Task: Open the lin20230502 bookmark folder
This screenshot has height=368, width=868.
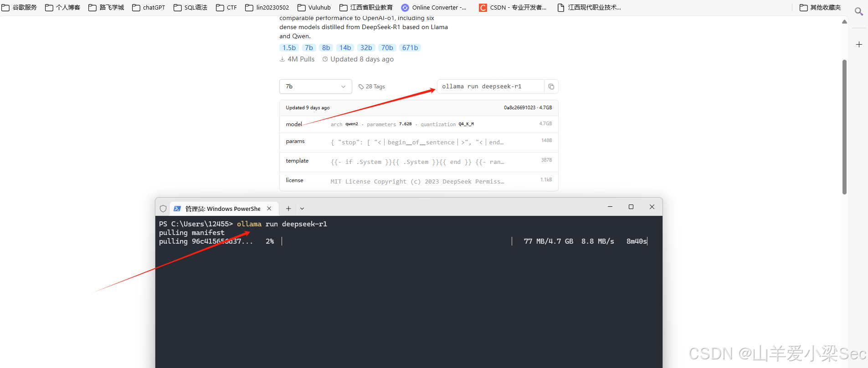Action: pos(267,7)
